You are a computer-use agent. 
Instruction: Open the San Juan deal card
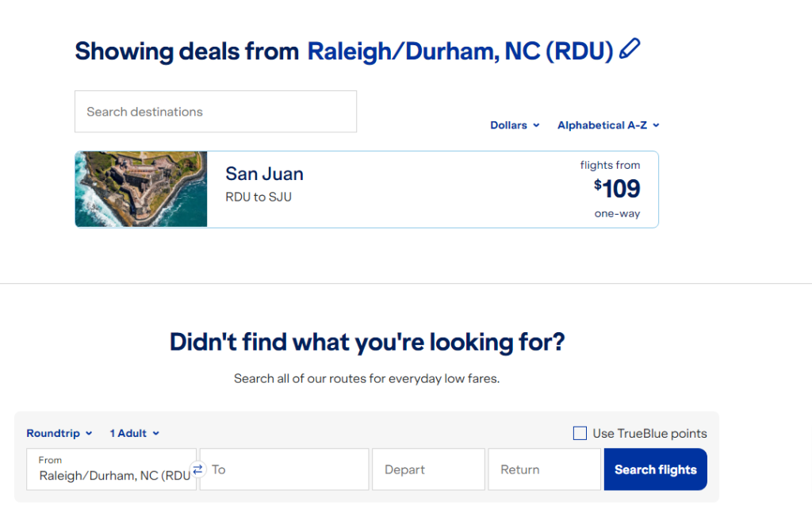pyautogui.click(x=366, y=189)
